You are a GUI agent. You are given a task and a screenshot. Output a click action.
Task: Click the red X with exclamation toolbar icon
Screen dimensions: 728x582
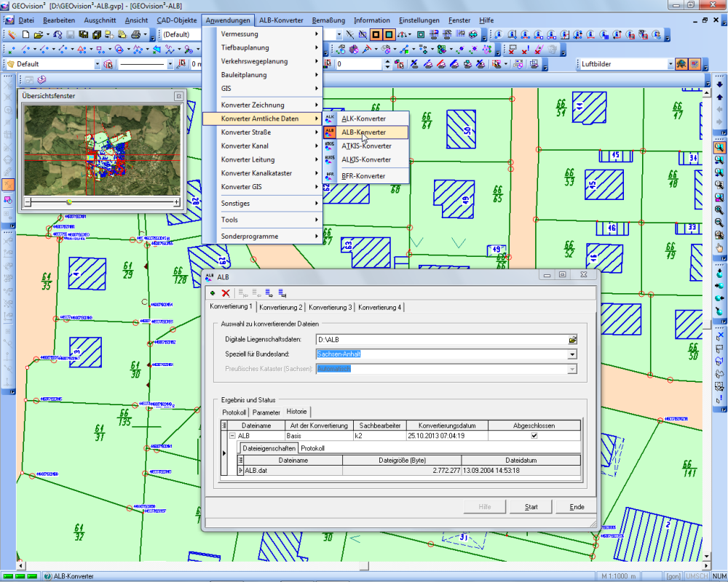(525, 49)
